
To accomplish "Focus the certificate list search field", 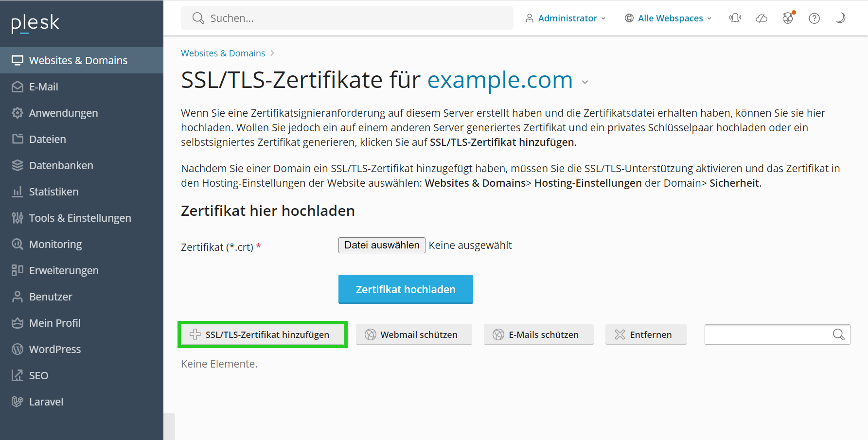I will tap(777, 334).
